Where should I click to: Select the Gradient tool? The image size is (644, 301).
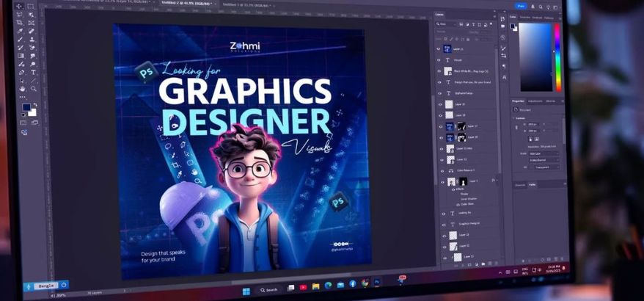click(x=21, y=56)
